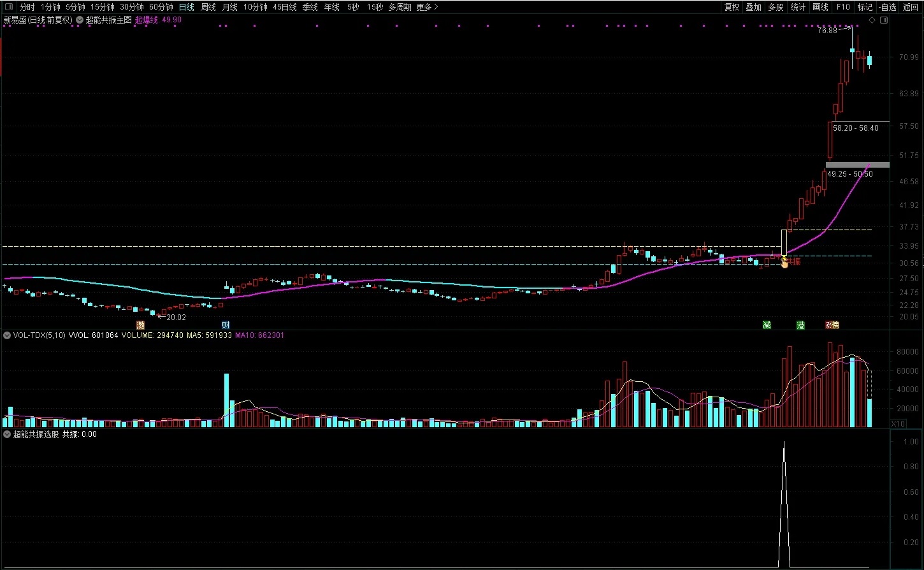924x570 pixels.
Task: Select the 5分钟 period
Action: click(x=75, y=7)
